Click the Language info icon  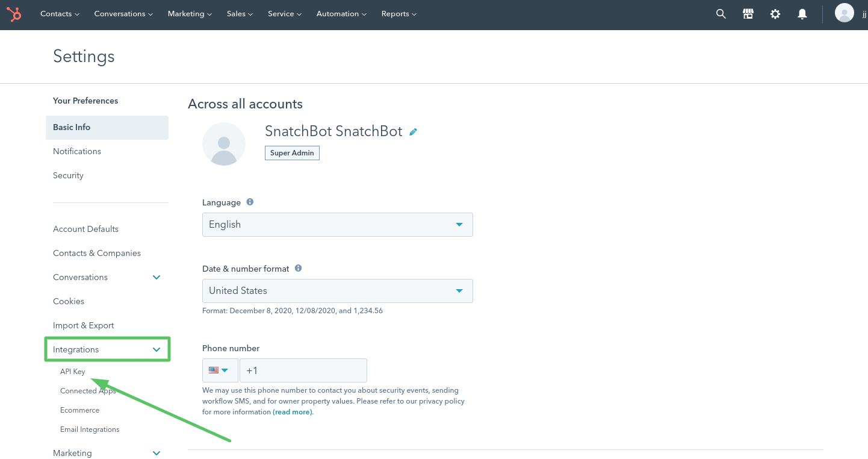point(250,202)
